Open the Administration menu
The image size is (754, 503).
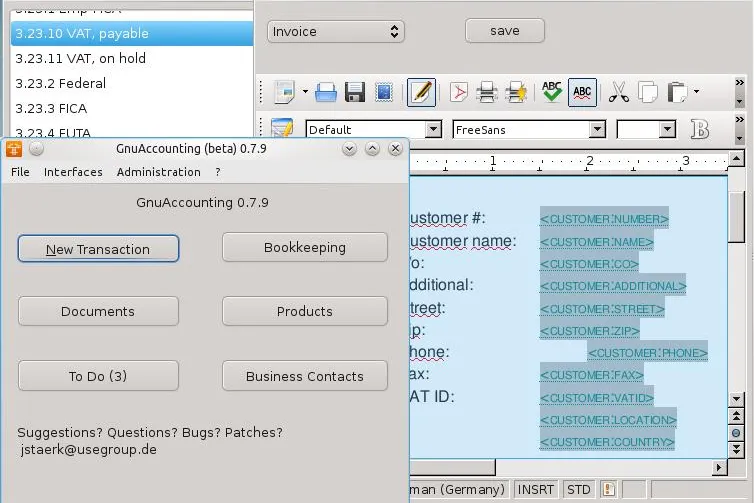point(159,172)
